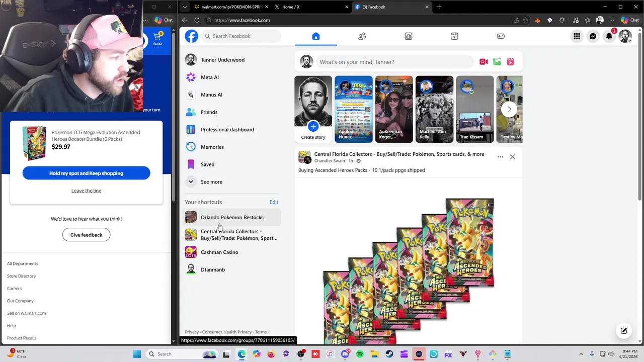Click browser refresh icon
This screenshot has height=362, width=644.
tap(197, 20)
